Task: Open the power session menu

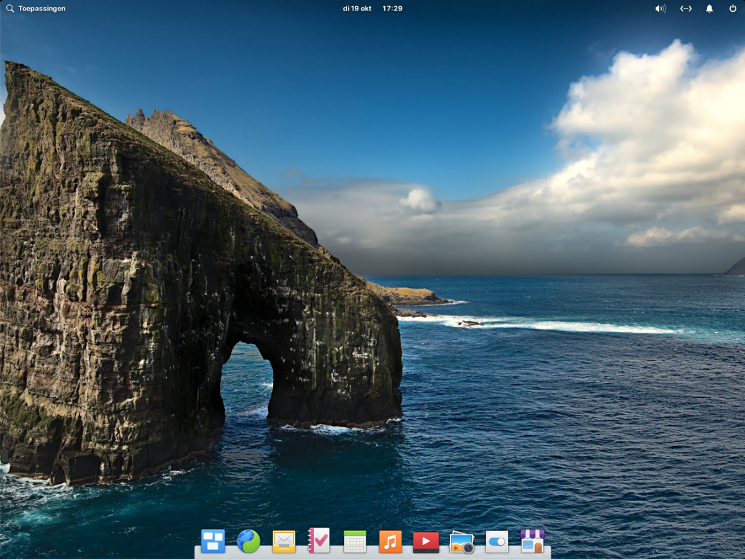Action: pos(733,9)
